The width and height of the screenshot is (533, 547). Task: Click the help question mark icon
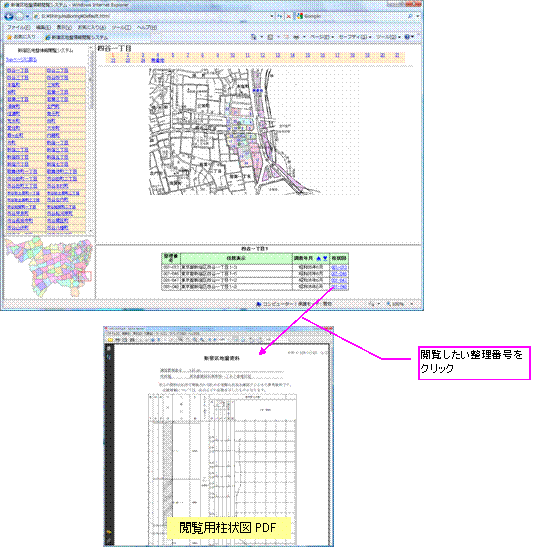pos(407,37)
